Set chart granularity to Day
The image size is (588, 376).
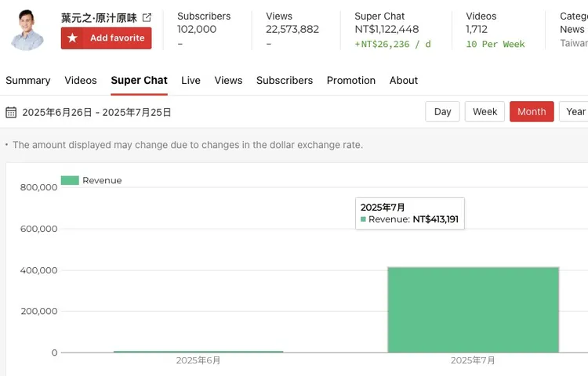click(442, 111)
